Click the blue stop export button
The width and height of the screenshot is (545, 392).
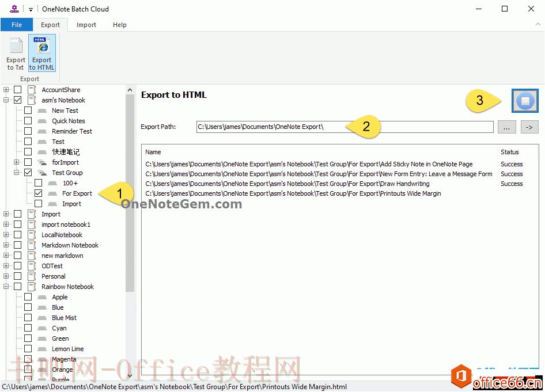(x=525, y=101)
